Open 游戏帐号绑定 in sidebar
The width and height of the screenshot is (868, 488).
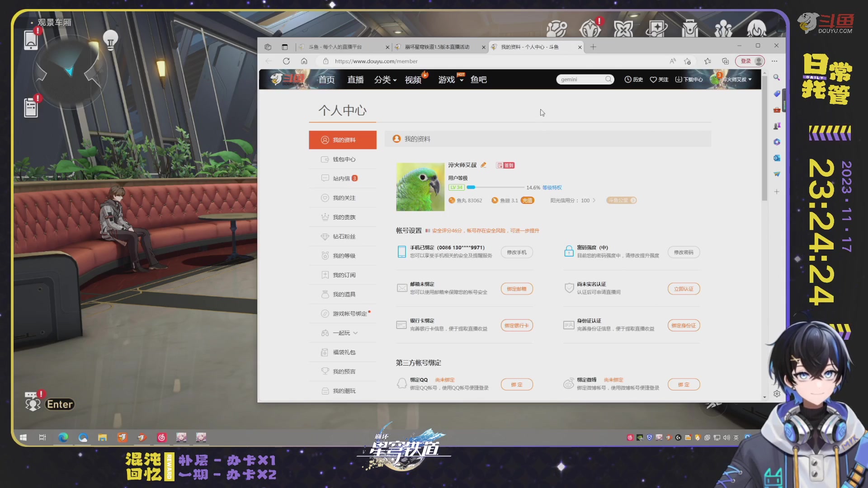tap(343, 314)
